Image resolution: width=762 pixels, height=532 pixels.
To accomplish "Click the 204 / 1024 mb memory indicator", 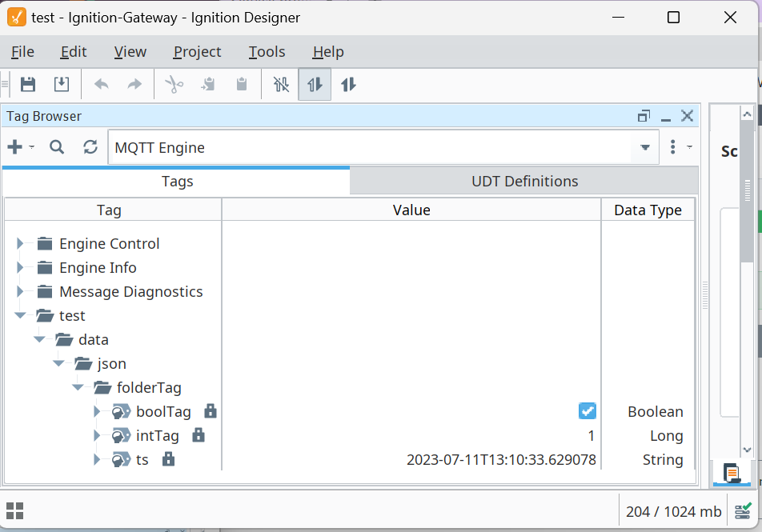I will tap(674, 511).
